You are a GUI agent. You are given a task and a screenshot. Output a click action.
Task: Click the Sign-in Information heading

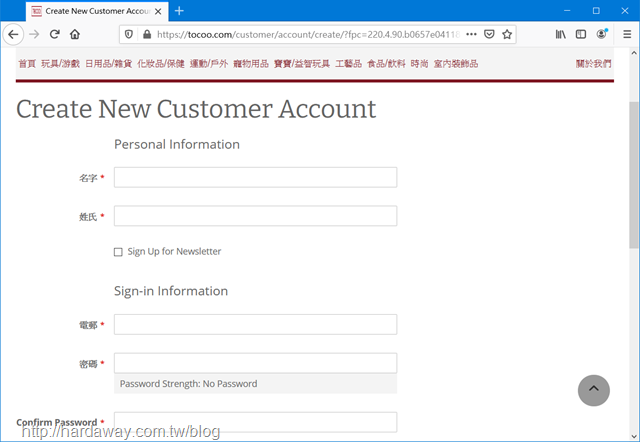171,291
